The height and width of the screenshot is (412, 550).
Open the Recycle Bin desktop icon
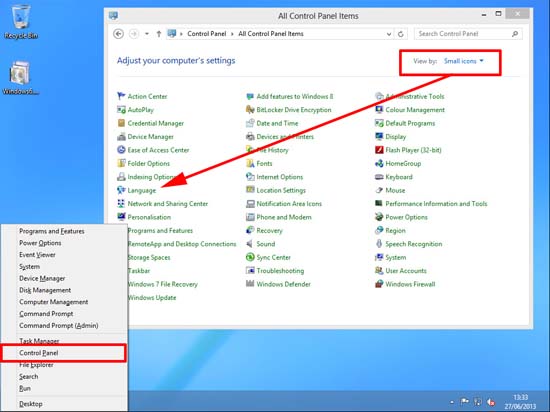pyautogui.click(x=21, y=21)
